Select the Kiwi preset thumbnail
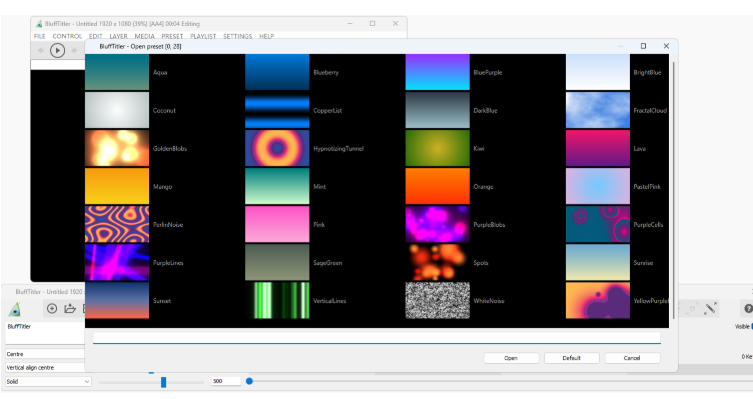753x399 pixels. (x=437, y=148)
